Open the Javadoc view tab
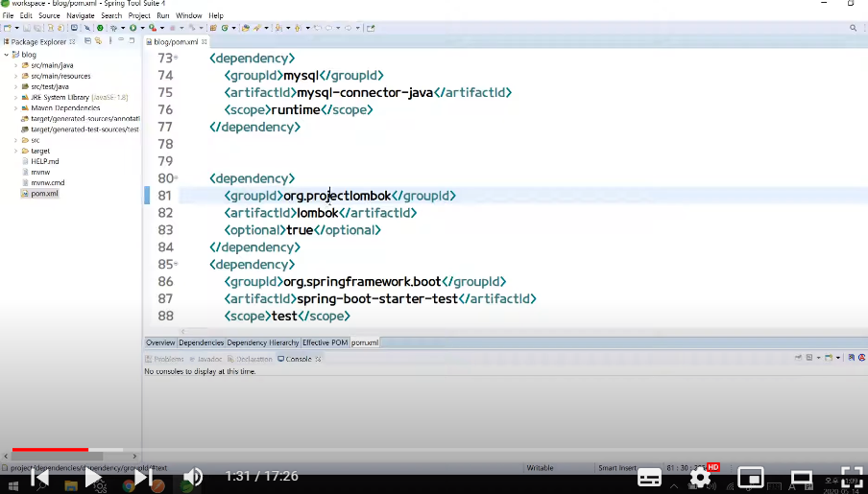868x494 pixels. pyautogui.click(x=205, y=359)
